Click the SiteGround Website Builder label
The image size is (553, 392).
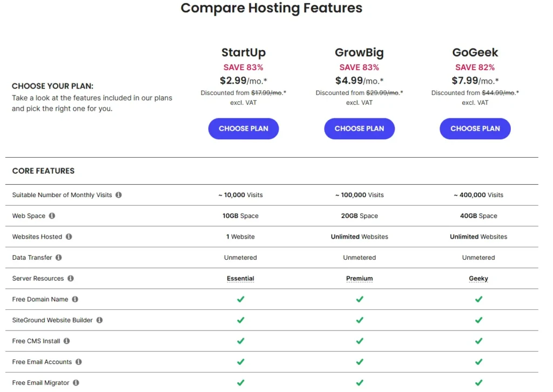pos(52,320)
